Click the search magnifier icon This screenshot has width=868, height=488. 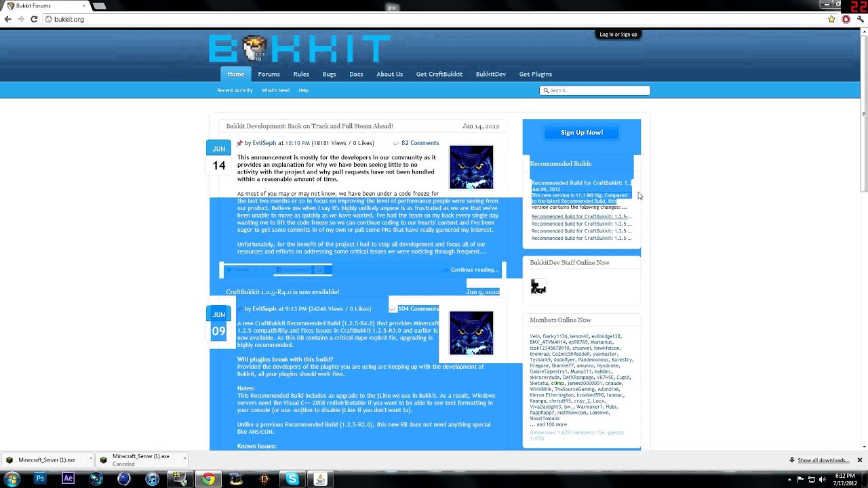545,90
